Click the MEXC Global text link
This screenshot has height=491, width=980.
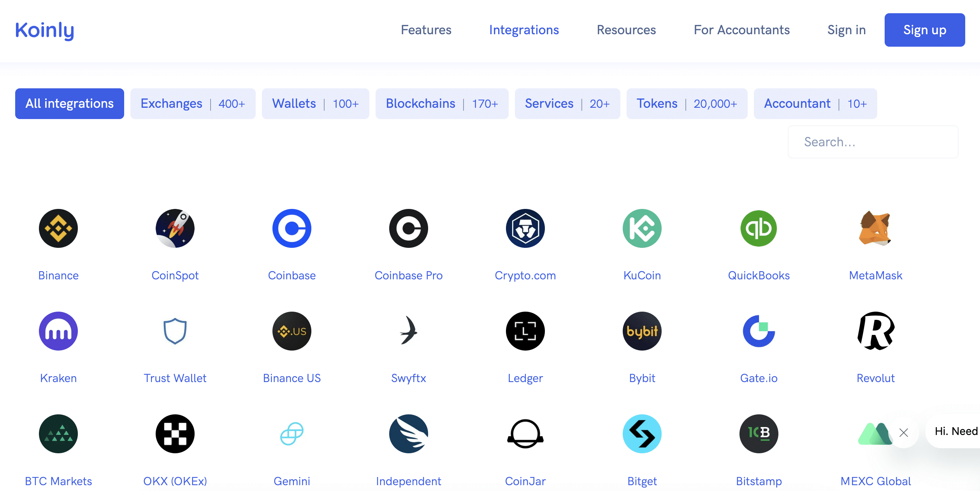[x=876, y=481]
